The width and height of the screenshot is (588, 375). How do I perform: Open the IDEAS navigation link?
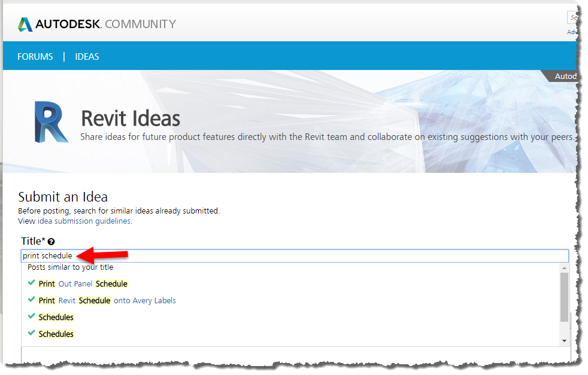pyautogui.click(x=87, y=57)
